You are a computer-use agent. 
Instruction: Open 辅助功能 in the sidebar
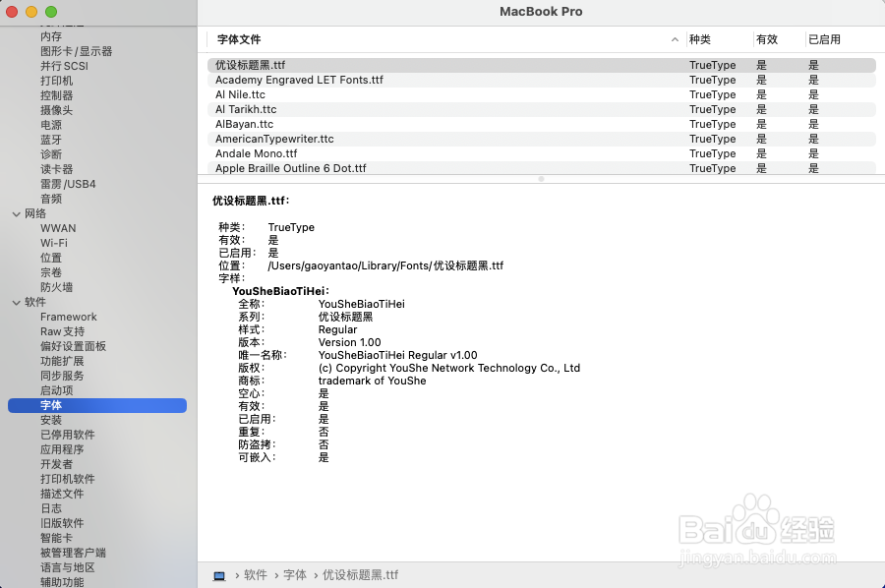(62, 582)
